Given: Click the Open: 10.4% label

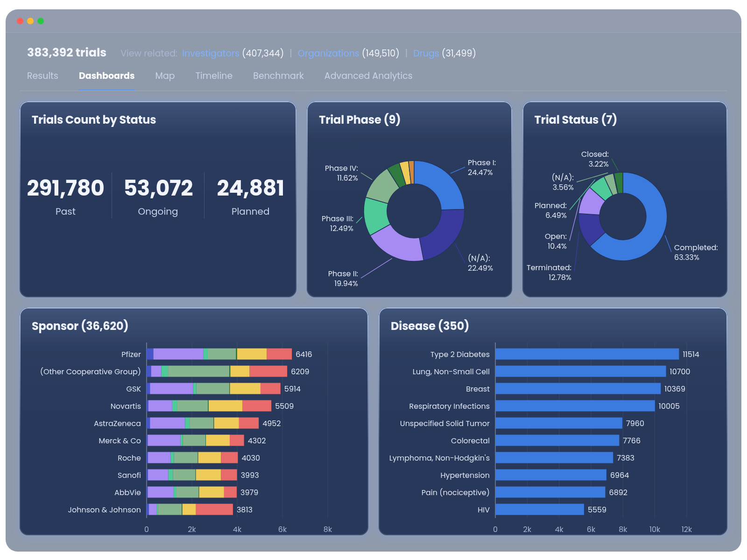Looking at the screenshot, I should coord(556,241).
